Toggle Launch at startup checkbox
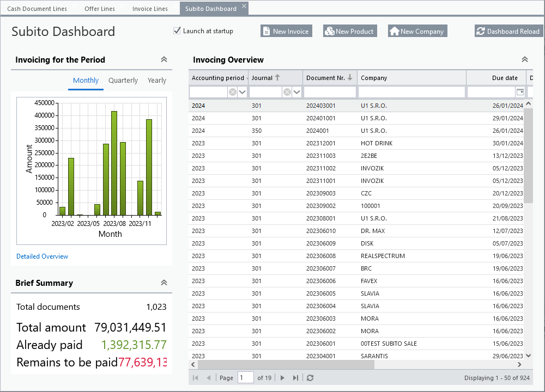The width and height of the screenshot is (545, 392). (x=177, y=31)
